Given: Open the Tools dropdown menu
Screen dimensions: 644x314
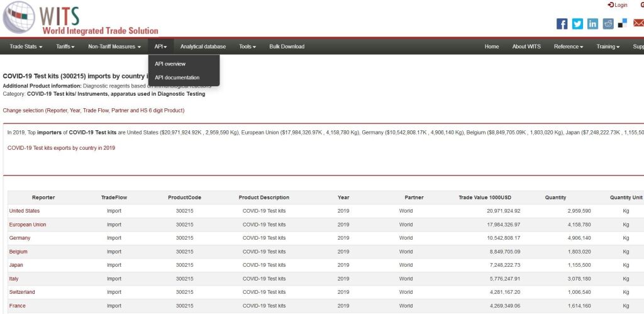Looking at the screenshot, I should (247, 47).
